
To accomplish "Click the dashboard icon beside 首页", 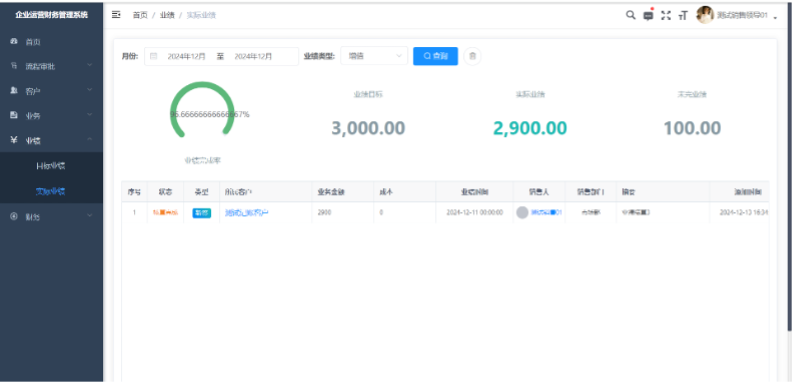I will pos(14,41).
